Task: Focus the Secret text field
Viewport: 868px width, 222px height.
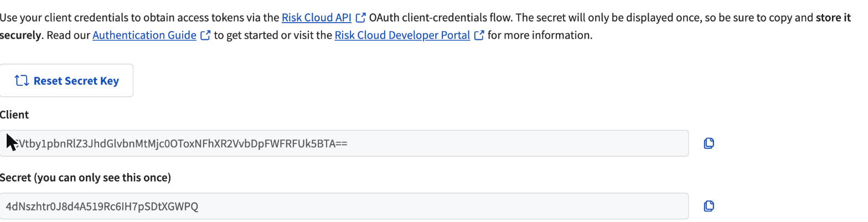Action: point(343,206)
